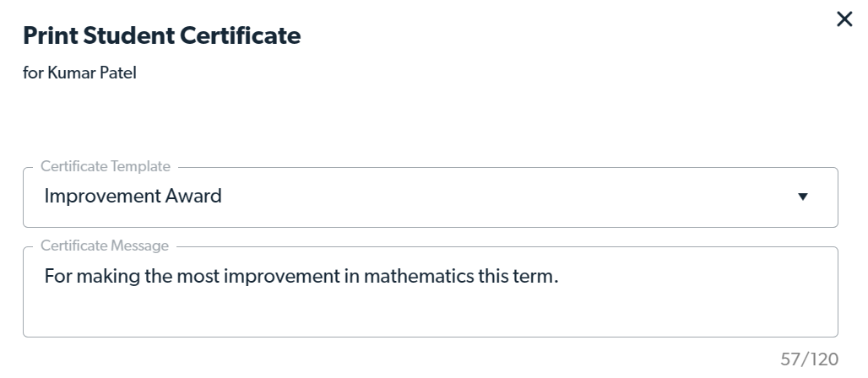Click the 'for Kumar Patel' subtitle
Viewport: 868px width, 378px height.
tap(79, 73)
